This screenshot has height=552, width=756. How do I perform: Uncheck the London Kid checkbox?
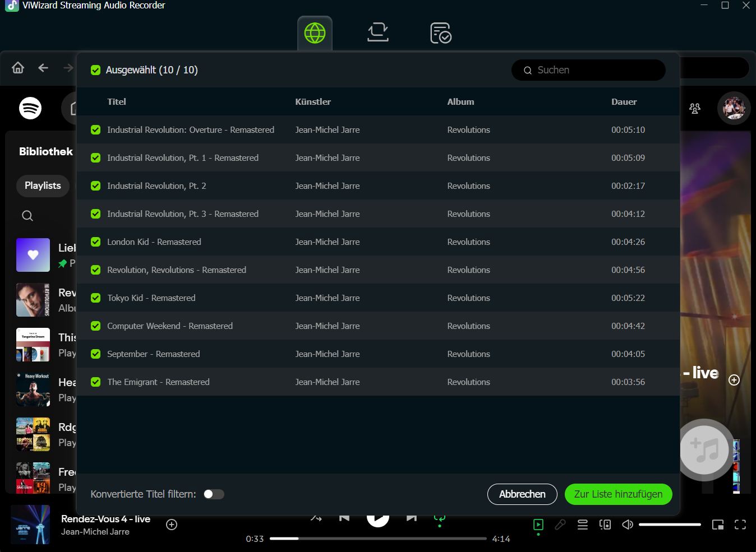(95, 242)
